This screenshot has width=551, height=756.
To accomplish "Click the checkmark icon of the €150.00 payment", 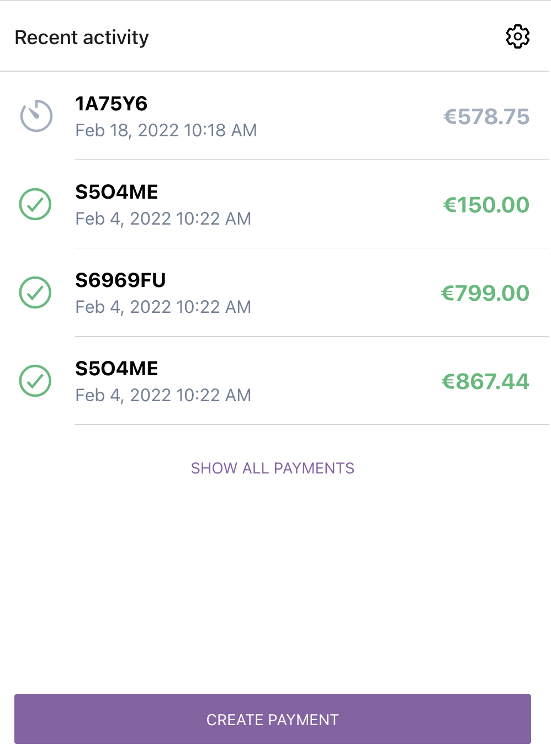I will tap(35, 204).
